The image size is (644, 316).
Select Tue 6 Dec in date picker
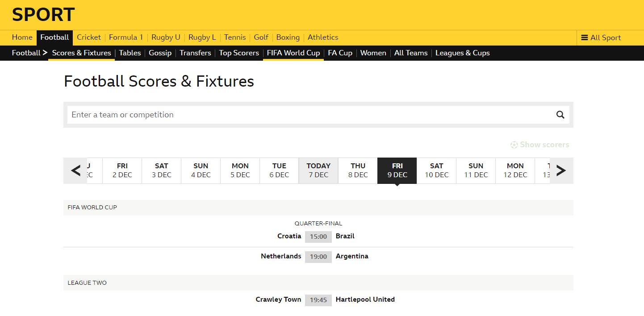(280, 170)
